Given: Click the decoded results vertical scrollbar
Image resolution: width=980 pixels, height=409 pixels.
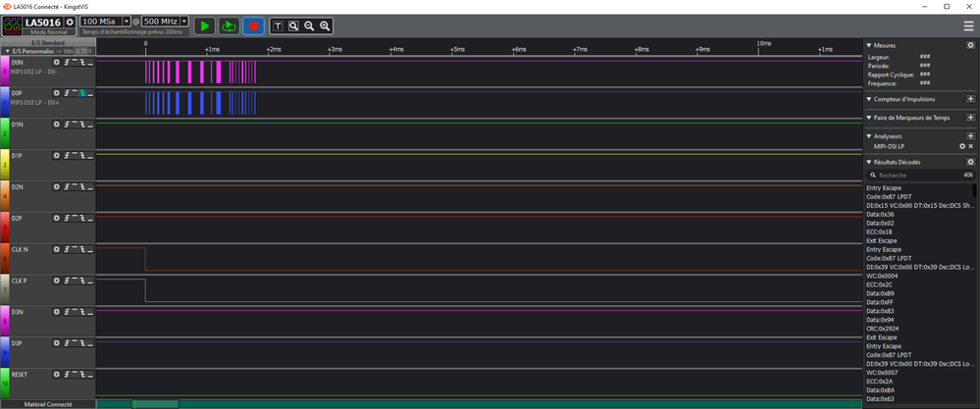Looking at the screenshot, I should pyautogui.click(x=974, y=190).
